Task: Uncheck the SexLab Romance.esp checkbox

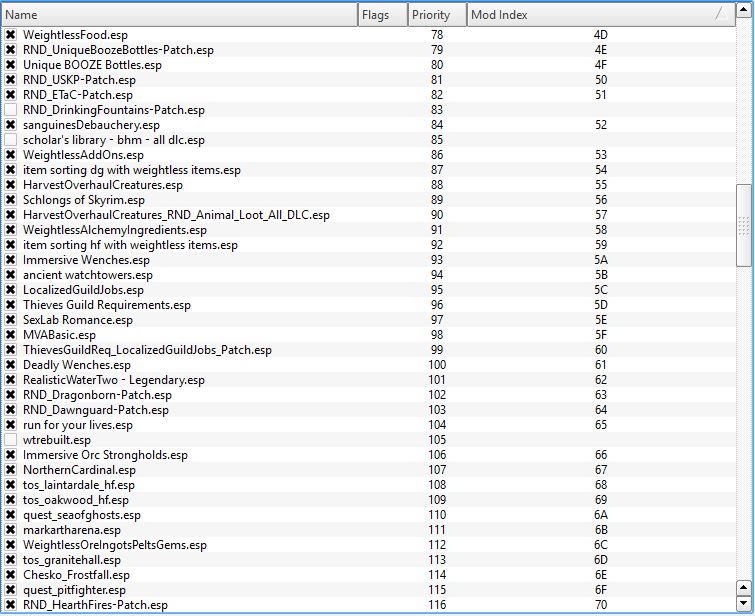Action: 11,320
